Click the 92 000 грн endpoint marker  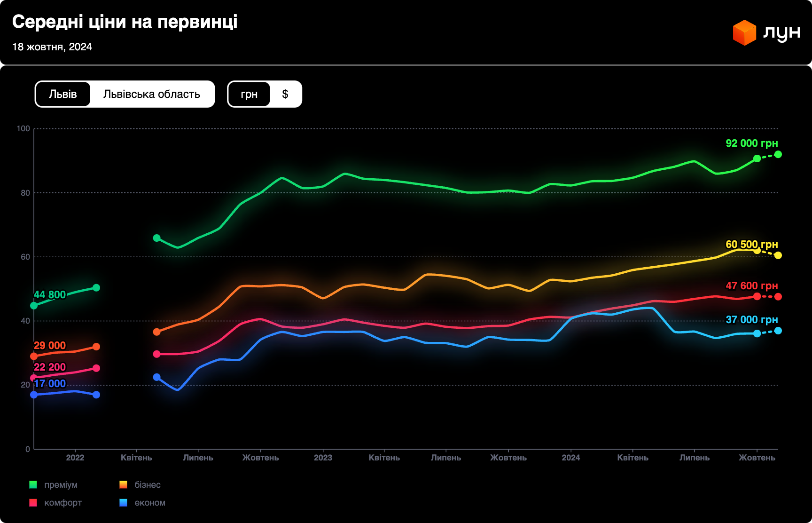pyautogui.click(x=778, y=154)
